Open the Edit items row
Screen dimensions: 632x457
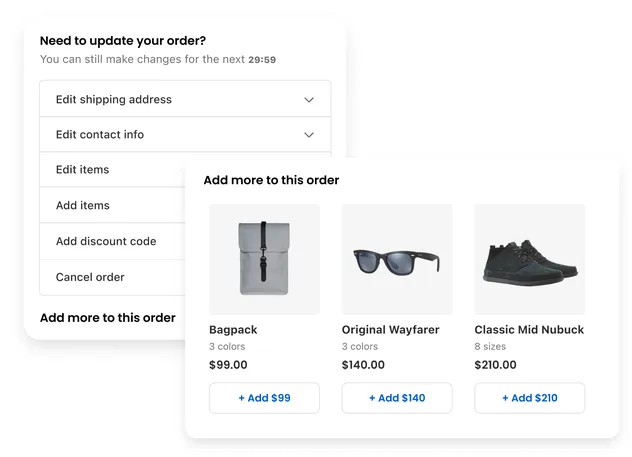click(112, 170)
